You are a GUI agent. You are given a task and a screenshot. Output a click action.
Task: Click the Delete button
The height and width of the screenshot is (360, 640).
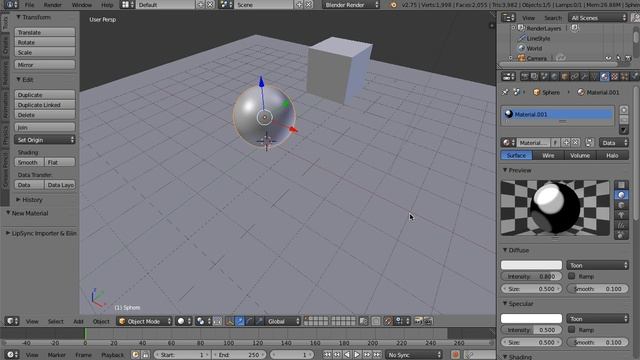pyautogui.click(x=45, y=115)
